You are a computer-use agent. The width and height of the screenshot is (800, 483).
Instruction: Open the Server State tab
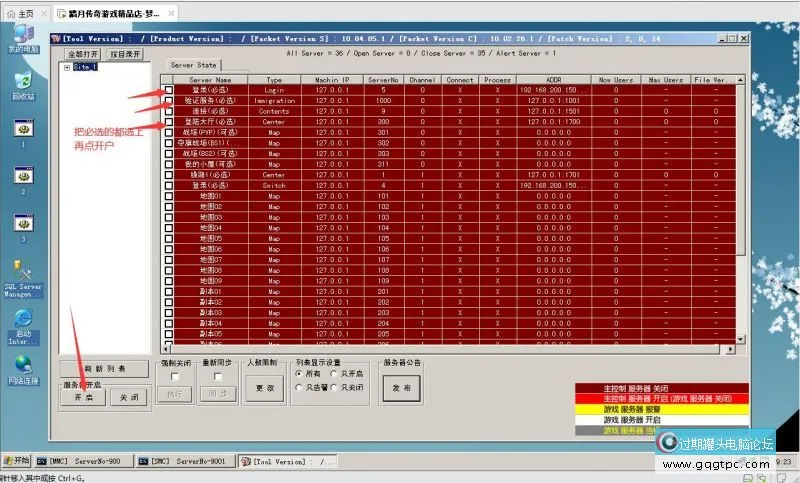[x=193, y=65]
